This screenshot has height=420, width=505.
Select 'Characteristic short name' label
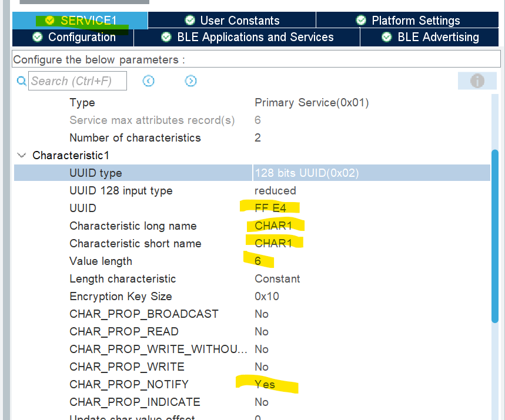coord(135,243)
